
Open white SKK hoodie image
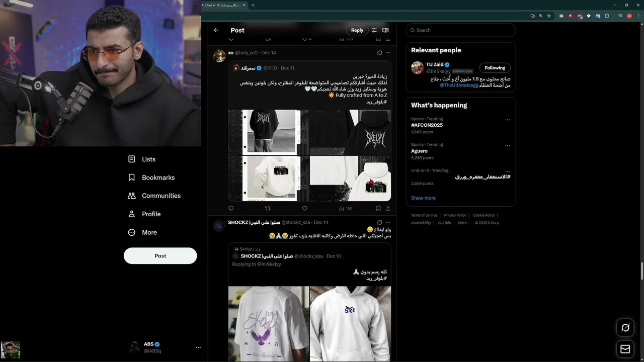click(350, 324)
